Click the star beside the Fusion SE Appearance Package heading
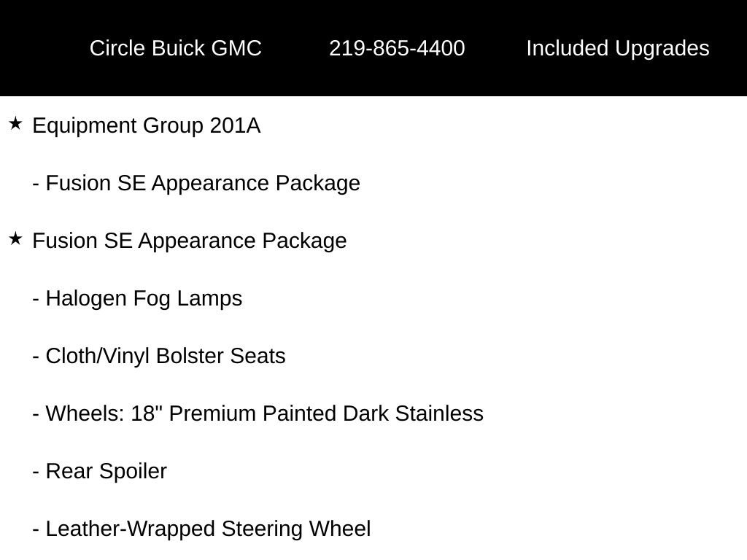Image resolution: width=747 pixels, height=560 pixels. click(15, 239)
